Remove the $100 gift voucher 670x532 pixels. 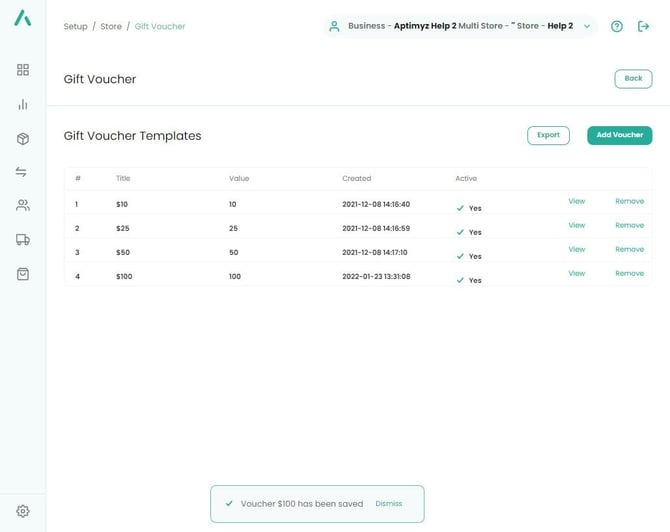(x=629, y=273)
